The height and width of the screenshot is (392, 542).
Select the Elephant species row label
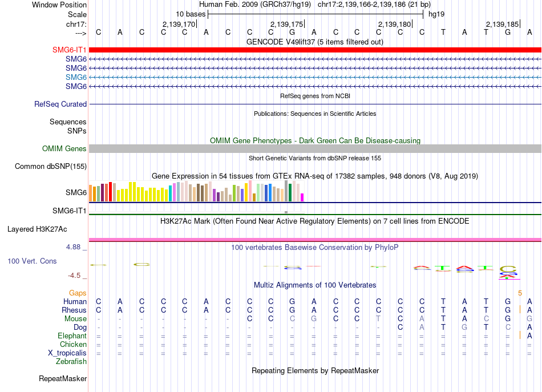72,336
